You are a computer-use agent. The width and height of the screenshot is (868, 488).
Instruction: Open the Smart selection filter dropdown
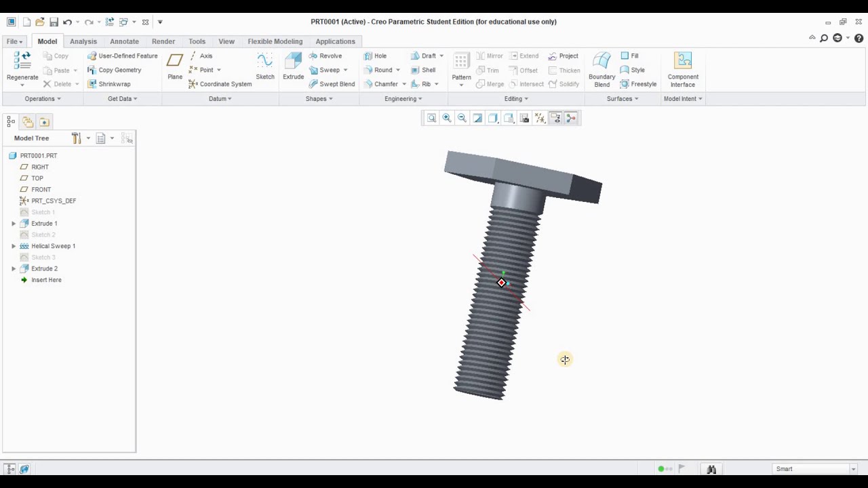pyautogui.click(x=853, y=469)
